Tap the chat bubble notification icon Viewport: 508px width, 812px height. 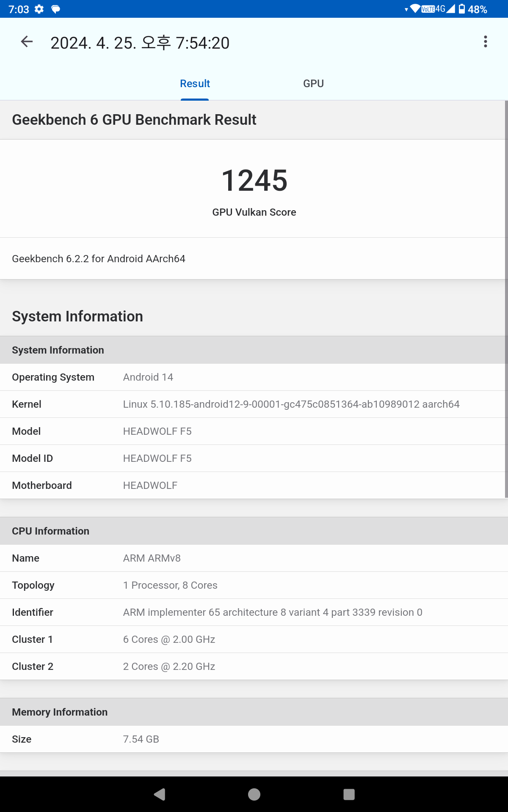coord(55,9)
